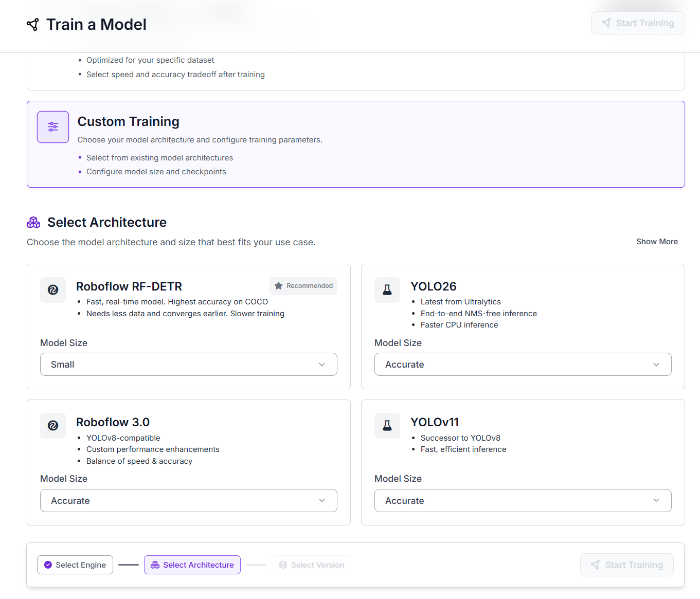Click the 'Choose the model architecture and size' subtitle

[171, 242]
